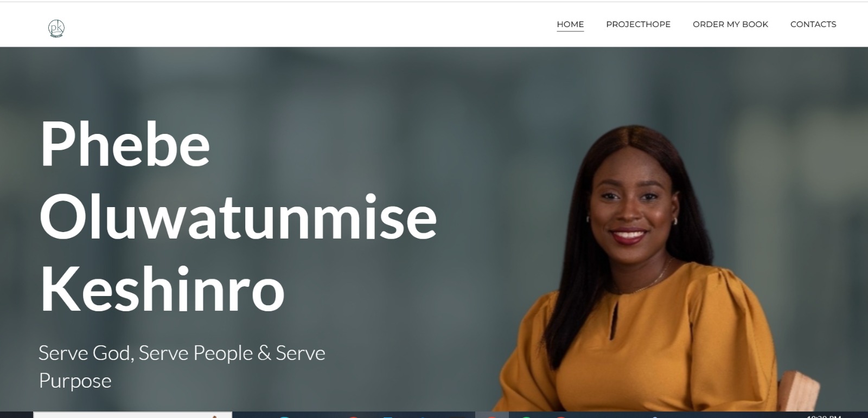This screenshot has height=418, width=868.
Task: Click the green taskbar app icon
Action: 526,416
